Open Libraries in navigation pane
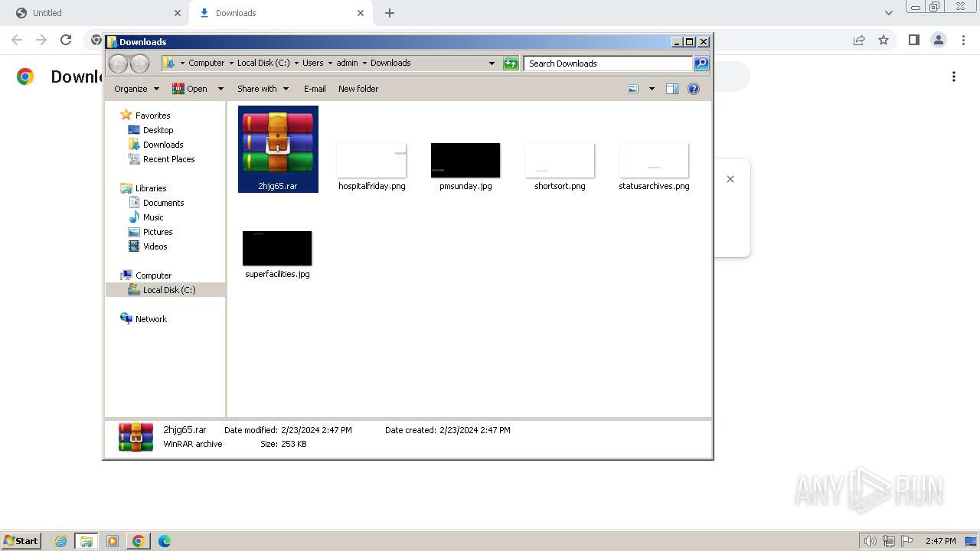The width and height of the screenshot is (980, 551). 151,188
